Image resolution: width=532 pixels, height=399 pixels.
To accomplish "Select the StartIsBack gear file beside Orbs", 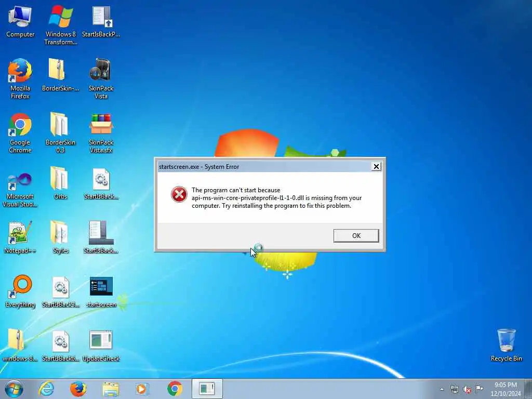I will click(101, 183).
